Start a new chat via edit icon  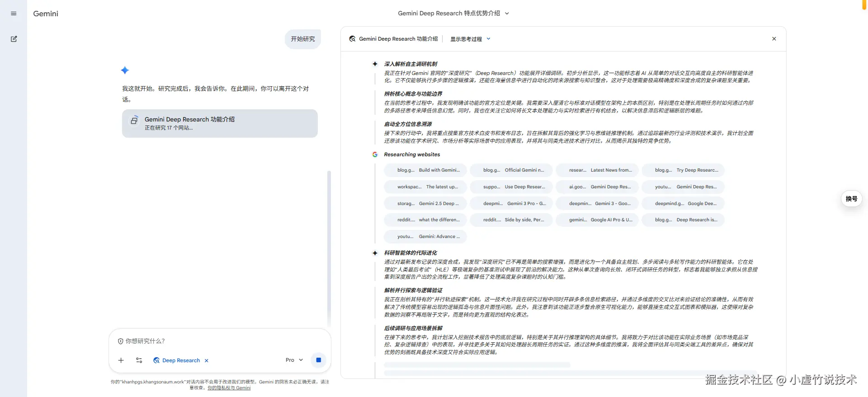pos(14,39)
